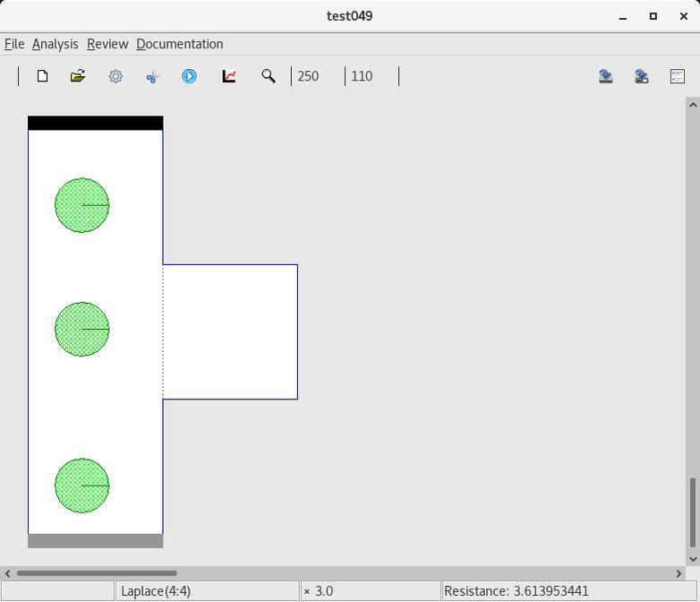Click the vertical scrollbar down arrow

692,559
